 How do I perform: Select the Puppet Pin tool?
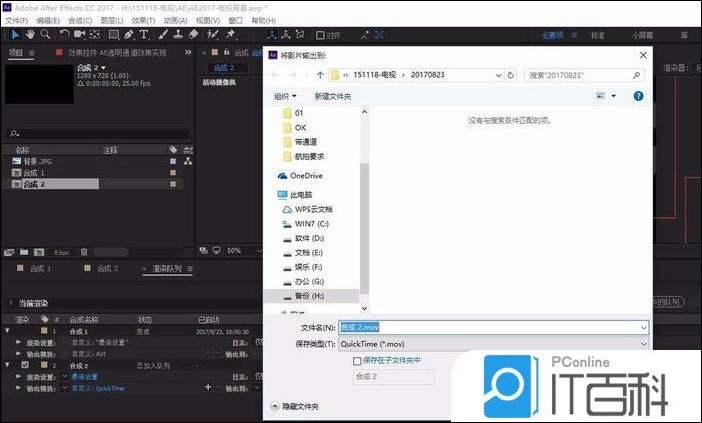pyautogui.click(x=229, y=34)
